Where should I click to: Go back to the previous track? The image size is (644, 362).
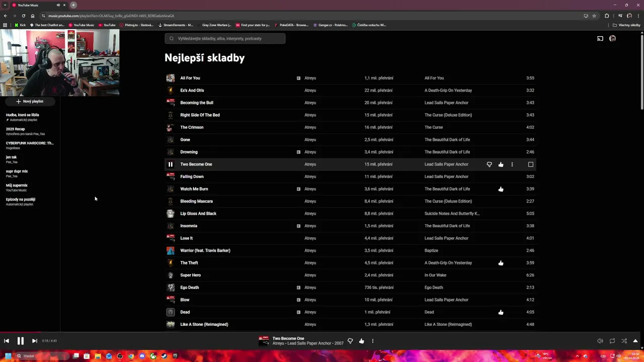pyautogui.click(x=7, y=341)
